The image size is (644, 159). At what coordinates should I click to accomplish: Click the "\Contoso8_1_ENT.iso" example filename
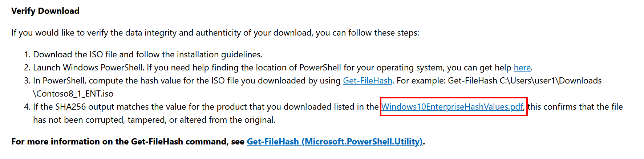pos(73,94)
